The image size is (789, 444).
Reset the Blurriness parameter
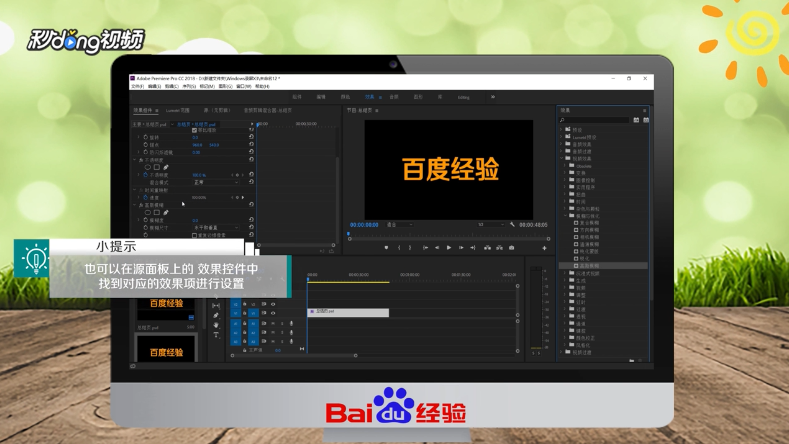click(251, 219)
